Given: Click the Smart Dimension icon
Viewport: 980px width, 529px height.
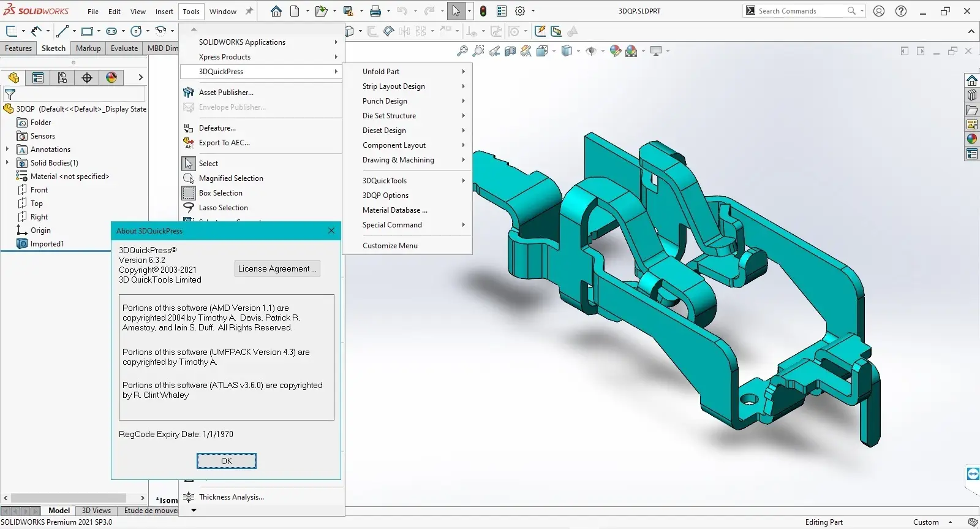Looking at the screenshot, I should pyautogui.click(x=36, y=31).
